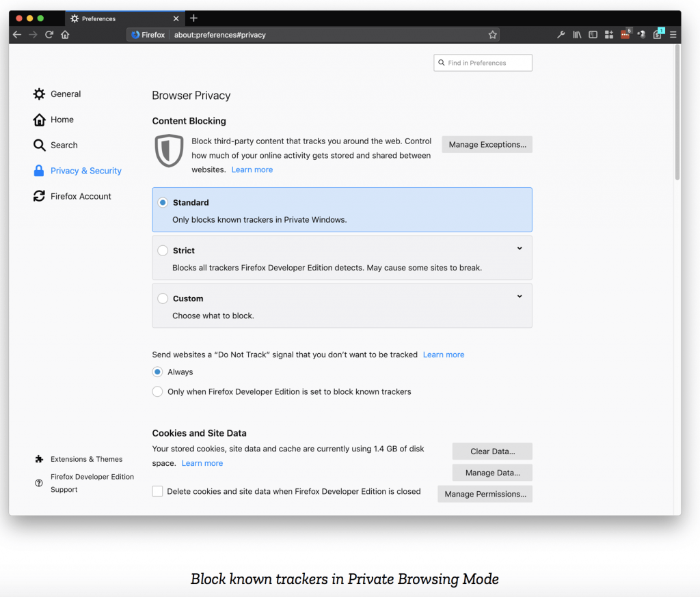Open the developer tools wrench icon

pos(561,34)
